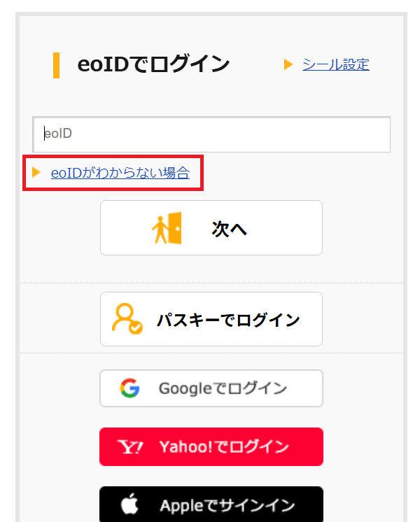Focus the eoID input field

211,134
